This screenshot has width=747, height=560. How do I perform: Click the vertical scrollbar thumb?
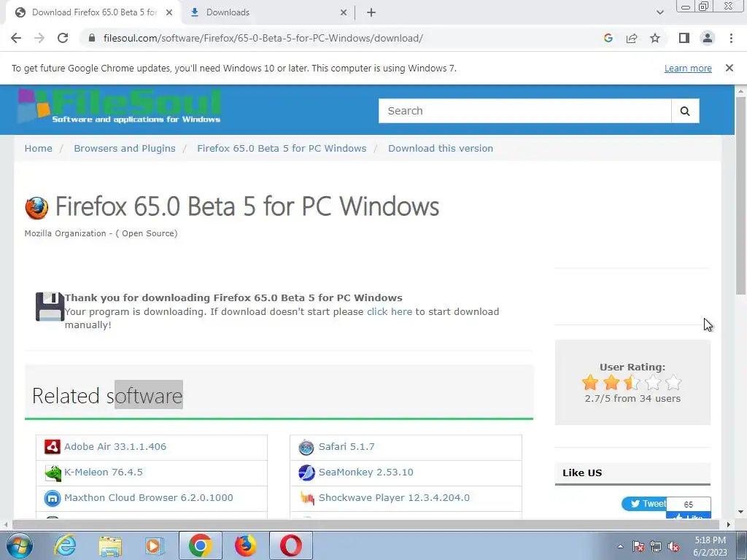tap(740, 195)
